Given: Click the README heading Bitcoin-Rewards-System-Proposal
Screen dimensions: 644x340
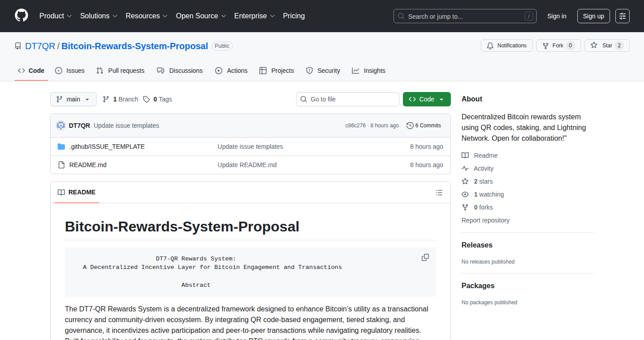Looking at the screenshot, I should [182, 227].
